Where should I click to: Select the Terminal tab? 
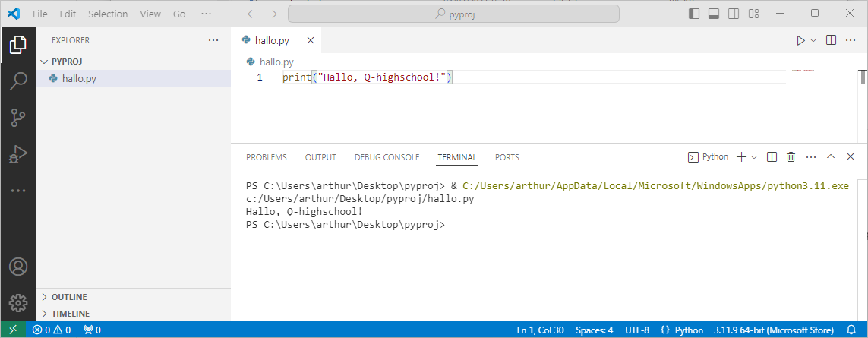pos(457,157)
